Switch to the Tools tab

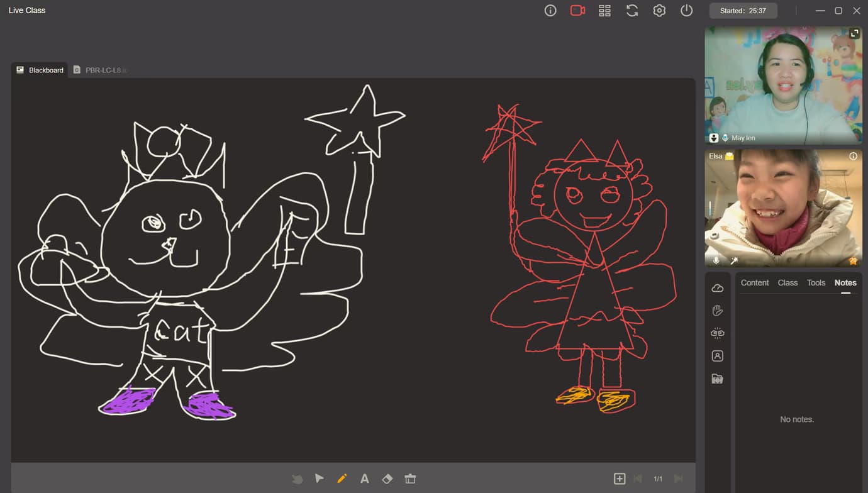point(816,283)
